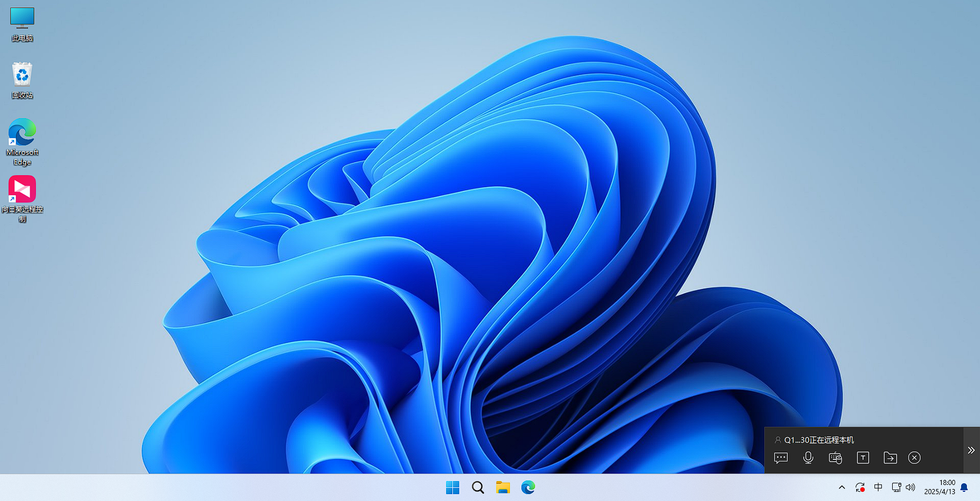Show hidden tray icons chevron
The image size is (980, 501).
tap(842, 487)
